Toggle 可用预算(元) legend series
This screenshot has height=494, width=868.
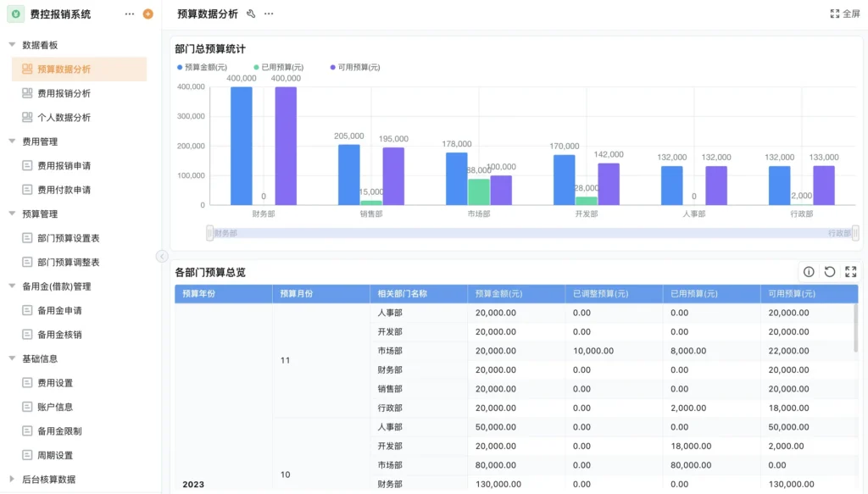point(354,67)
